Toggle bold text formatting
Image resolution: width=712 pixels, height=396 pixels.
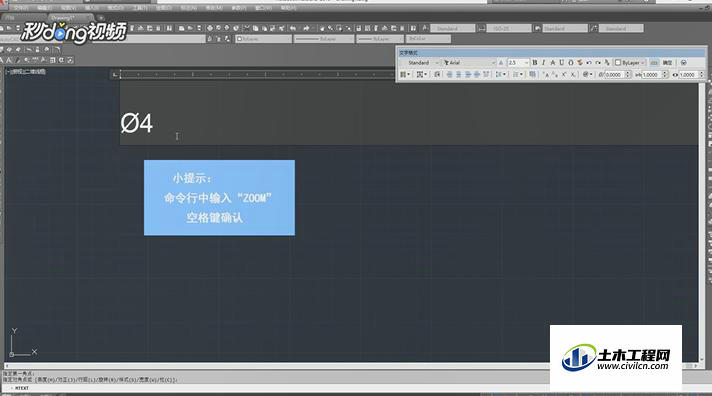(534, 63)
